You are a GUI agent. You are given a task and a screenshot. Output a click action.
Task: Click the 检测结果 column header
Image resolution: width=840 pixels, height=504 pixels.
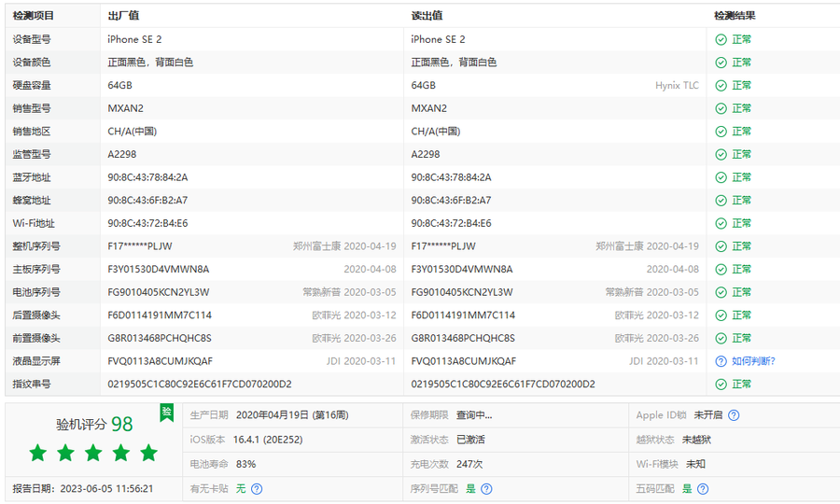click(x=735, y=16)
